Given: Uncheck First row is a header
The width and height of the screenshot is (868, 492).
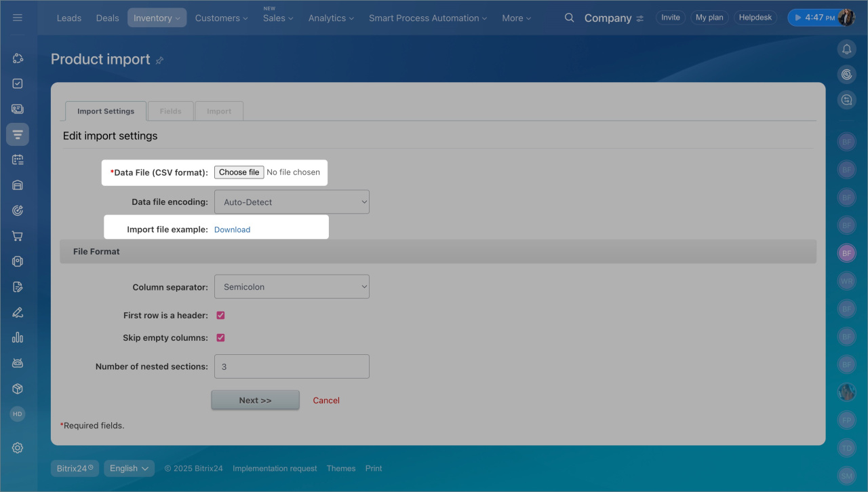Looking at the screenshot, I should 220,316.
